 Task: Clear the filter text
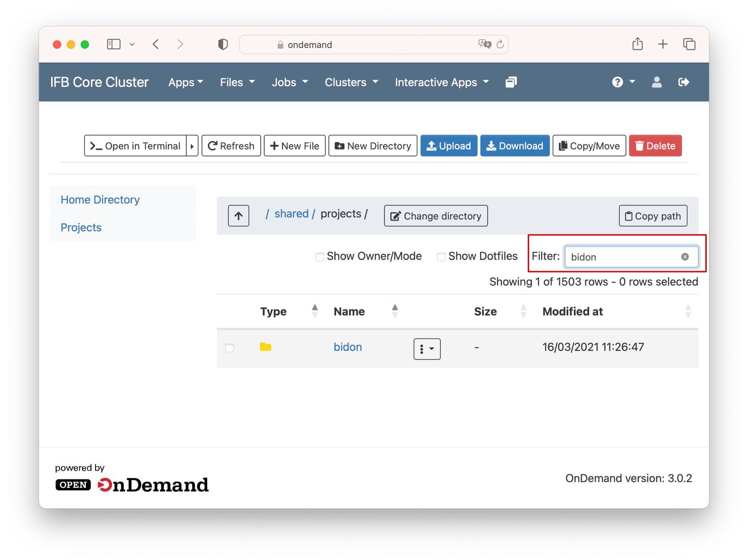[685, 257]
